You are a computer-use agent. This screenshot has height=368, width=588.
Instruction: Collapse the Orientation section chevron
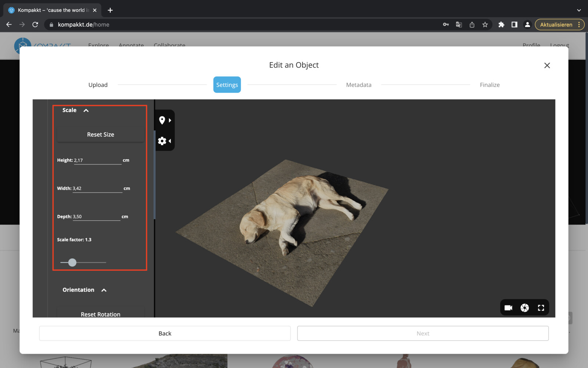click(104, 290)
